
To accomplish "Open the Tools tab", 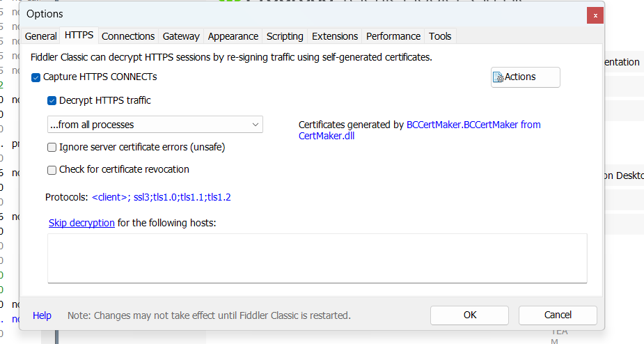I will (440, 36).
